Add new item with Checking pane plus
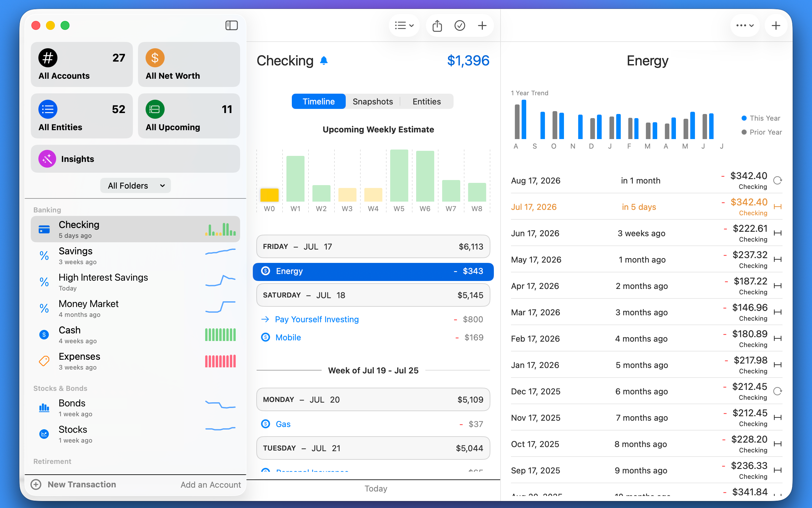The image size is (812, 508). point(482,25)
